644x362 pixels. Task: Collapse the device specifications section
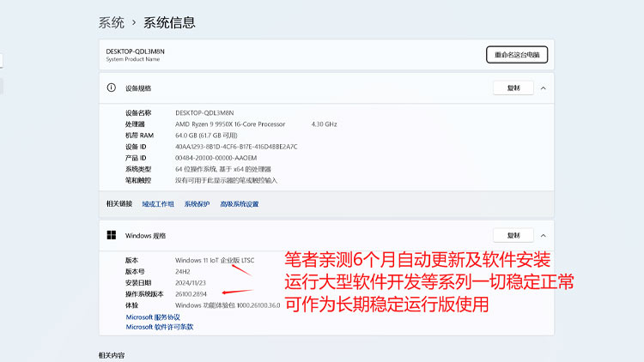[543, 88]
